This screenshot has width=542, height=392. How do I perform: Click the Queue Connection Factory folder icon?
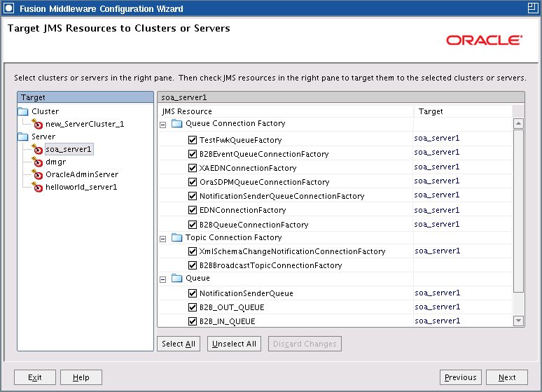tap(177, 123)
